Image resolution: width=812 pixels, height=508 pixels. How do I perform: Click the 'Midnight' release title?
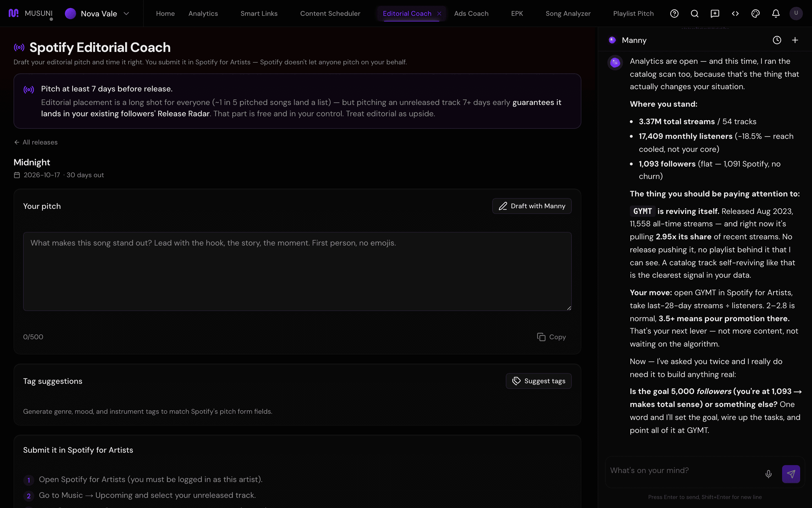coord(32,162)
